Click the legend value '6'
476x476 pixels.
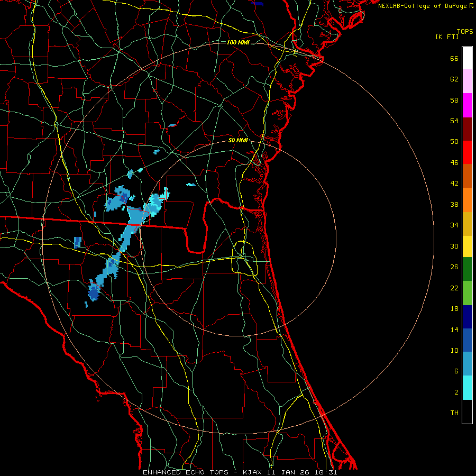pos(456,371)
